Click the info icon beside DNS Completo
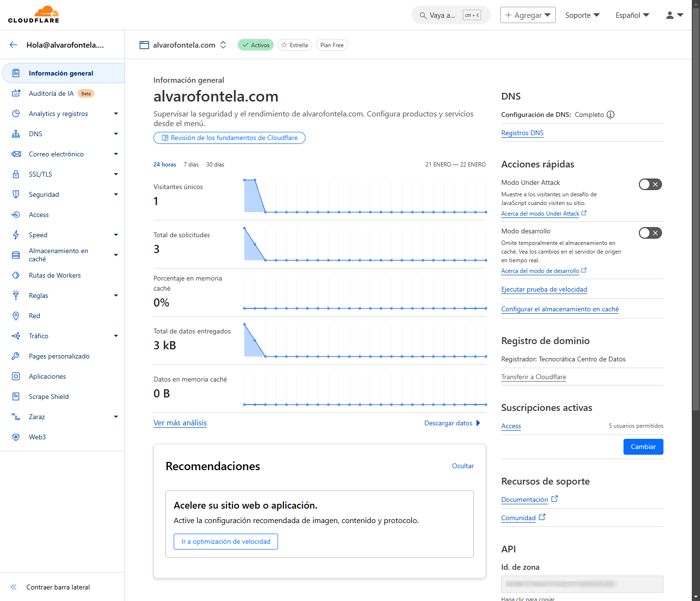This screenshot has width=700, height=601. (x=611, y=115)
